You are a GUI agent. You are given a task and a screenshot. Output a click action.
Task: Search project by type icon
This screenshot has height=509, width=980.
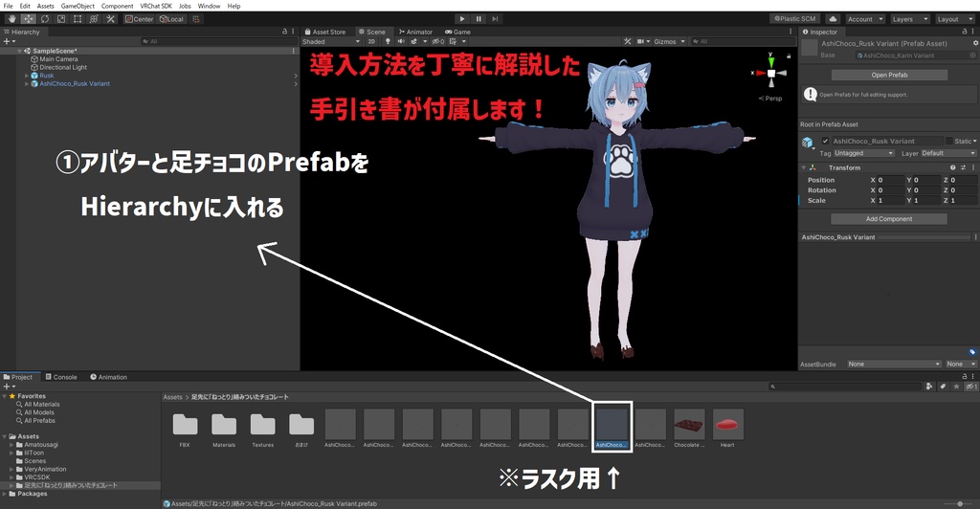click(929, 387)
